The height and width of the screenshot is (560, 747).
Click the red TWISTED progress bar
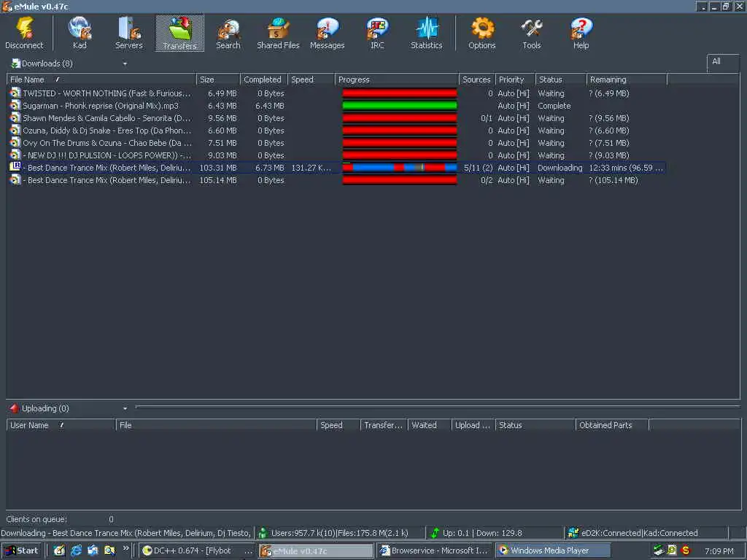pos(400,93)
